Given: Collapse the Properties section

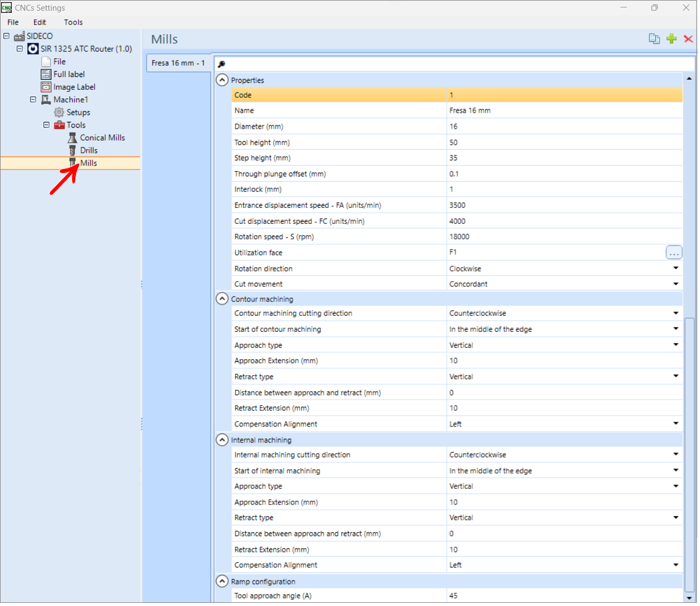Looking at the screenshot, I should pos(222,80).
